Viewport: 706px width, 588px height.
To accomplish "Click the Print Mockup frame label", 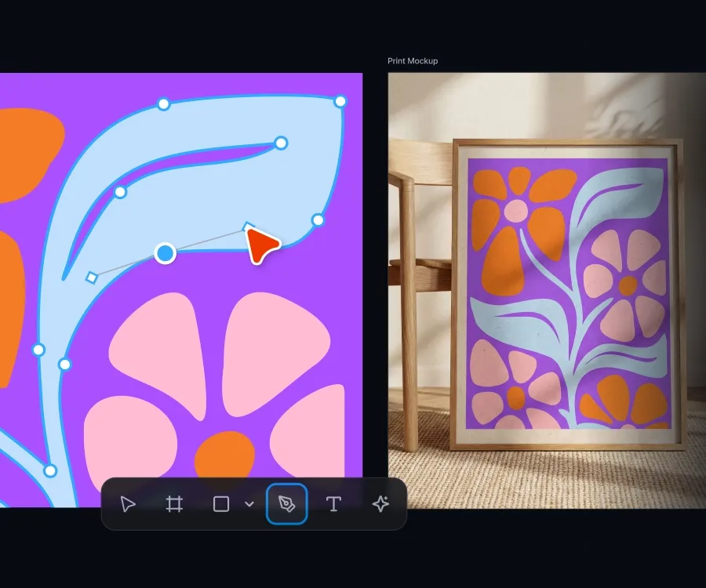I will pyautogui.click(x=413, y=60).
